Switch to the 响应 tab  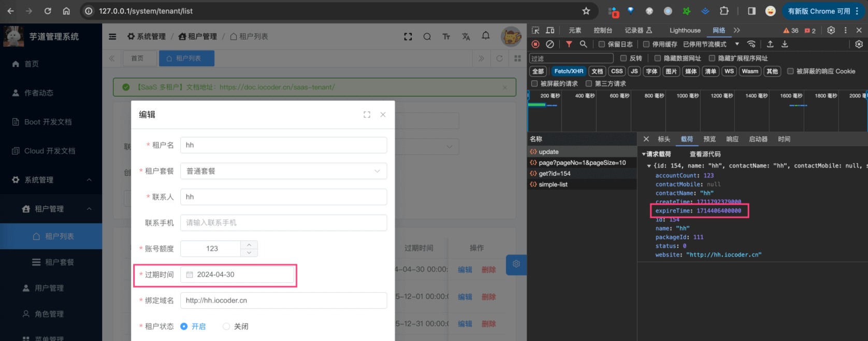732,139
